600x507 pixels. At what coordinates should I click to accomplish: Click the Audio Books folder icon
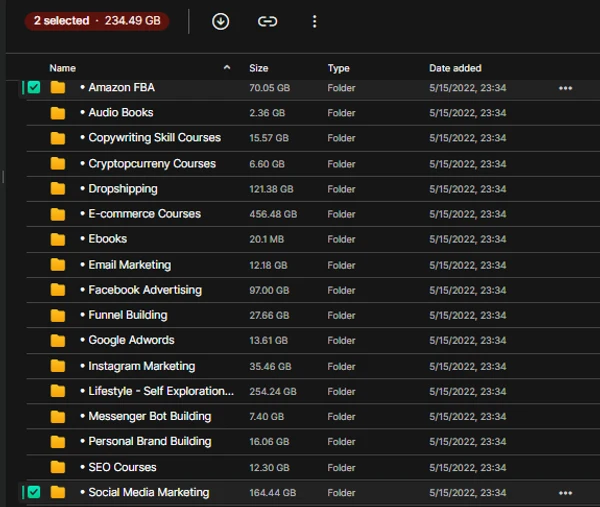[x=58, y=113]
